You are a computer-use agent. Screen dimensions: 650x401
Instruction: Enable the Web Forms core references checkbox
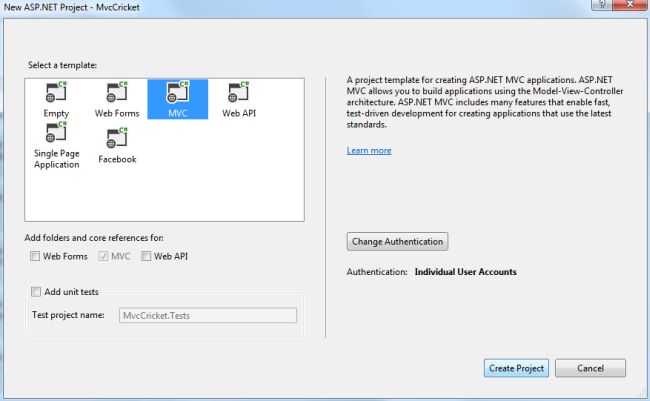[35, 256]
